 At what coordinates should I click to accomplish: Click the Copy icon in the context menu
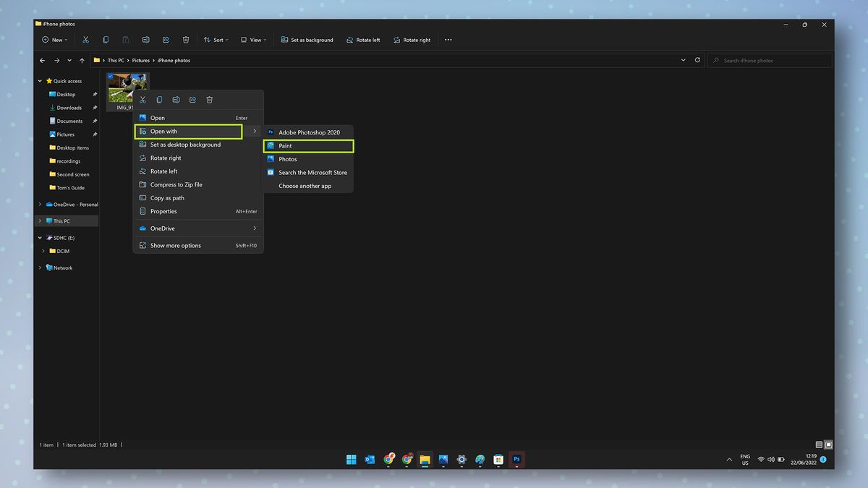pos(159,99)
